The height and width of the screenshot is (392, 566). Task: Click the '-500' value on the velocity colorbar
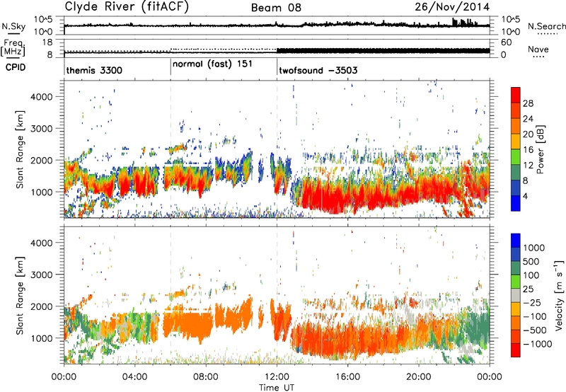pos(534,330)
